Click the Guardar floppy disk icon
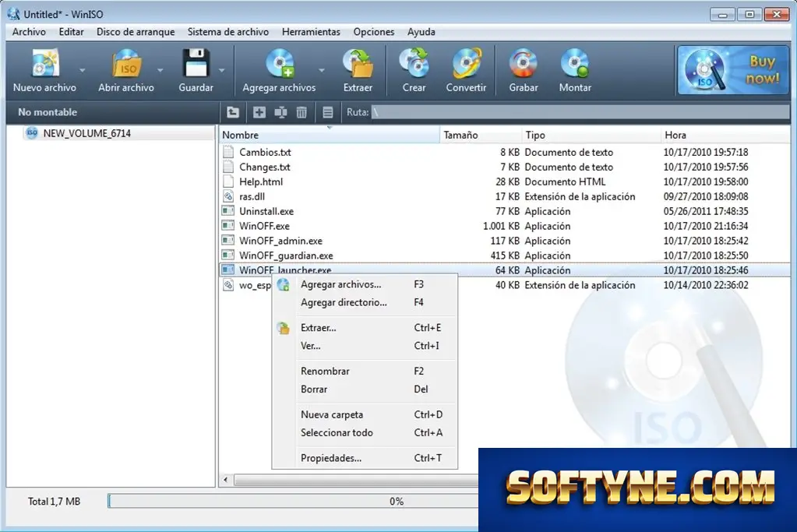Screen dimensions: 797x532 [196, 64]
